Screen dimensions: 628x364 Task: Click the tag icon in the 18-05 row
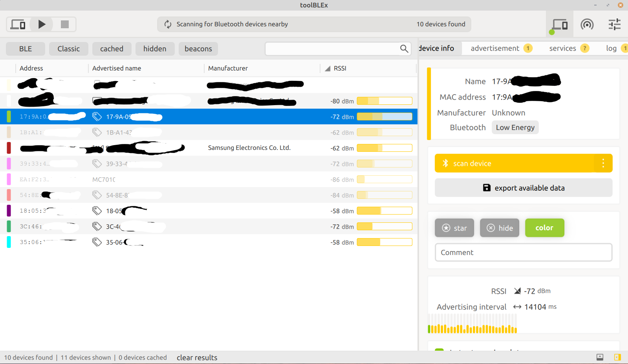[97, 211]
